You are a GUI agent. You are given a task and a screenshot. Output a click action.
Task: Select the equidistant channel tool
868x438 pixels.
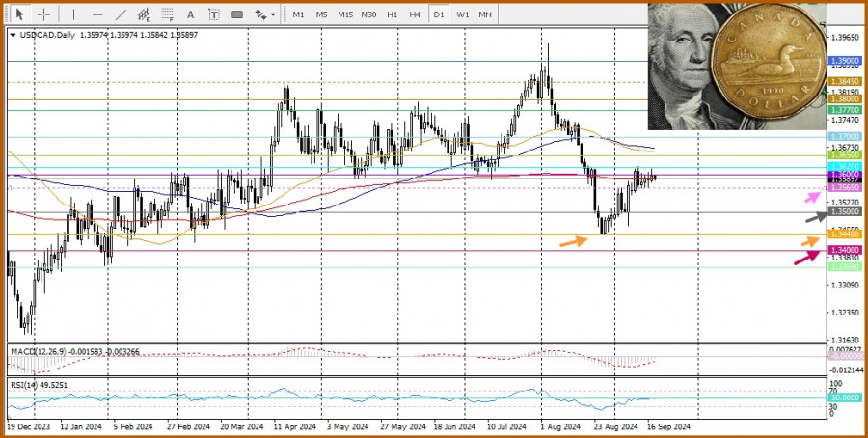click(143, 14)
